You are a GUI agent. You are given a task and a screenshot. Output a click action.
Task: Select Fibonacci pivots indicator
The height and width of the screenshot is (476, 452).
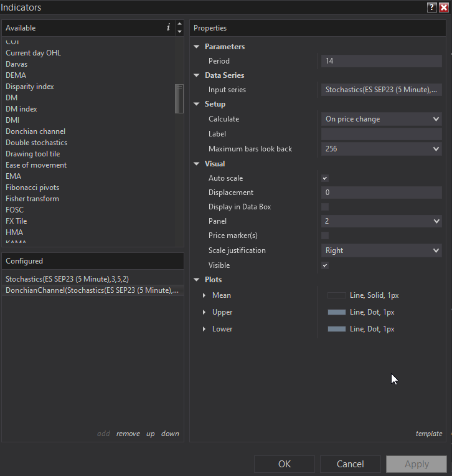click(x=32, y=188)
